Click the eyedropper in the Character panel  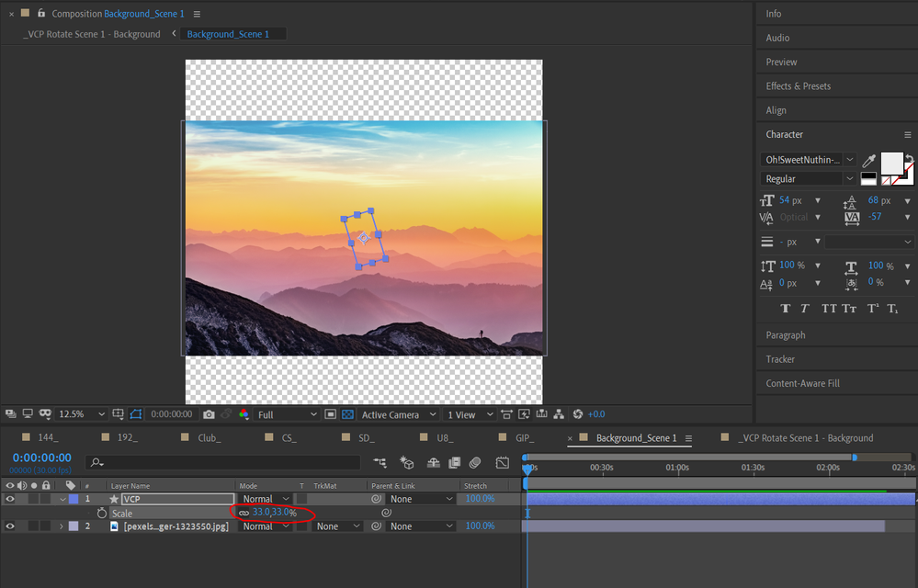(868, 160)
